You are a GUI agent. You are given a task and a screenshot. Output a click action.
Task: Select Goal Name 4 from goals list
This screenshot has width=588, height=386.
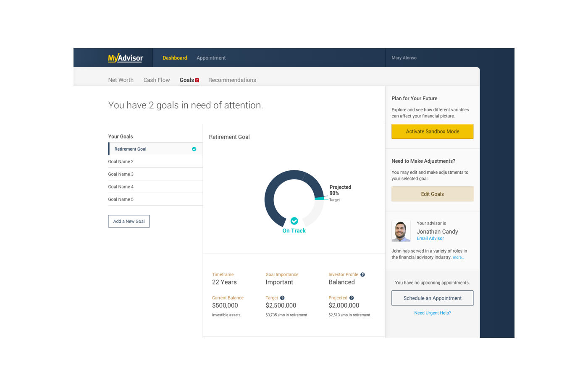click(121, 187)
